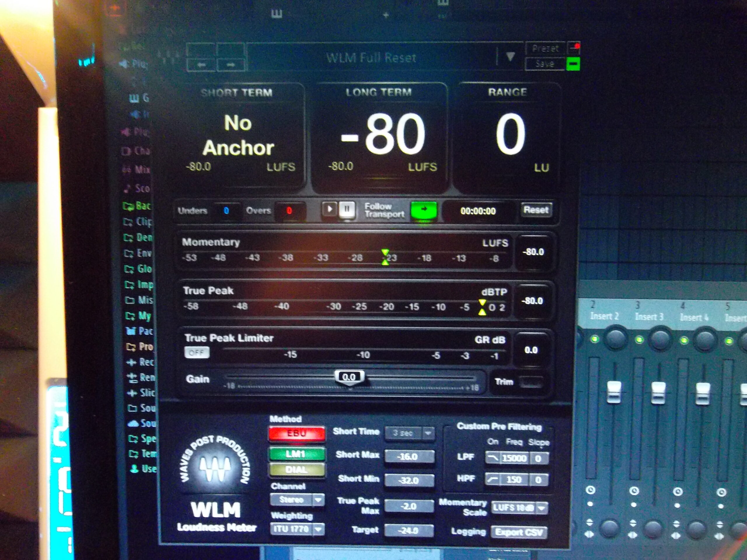Click the Insert 2 pan knob
The height and width of the screenshot is (560, 747).
615,339
